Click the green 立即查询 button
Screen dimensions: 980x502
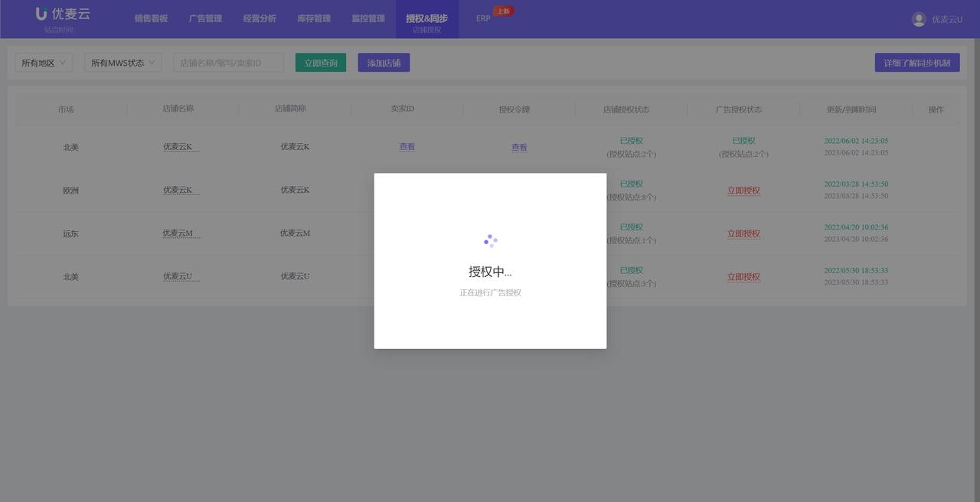point(320,62)
